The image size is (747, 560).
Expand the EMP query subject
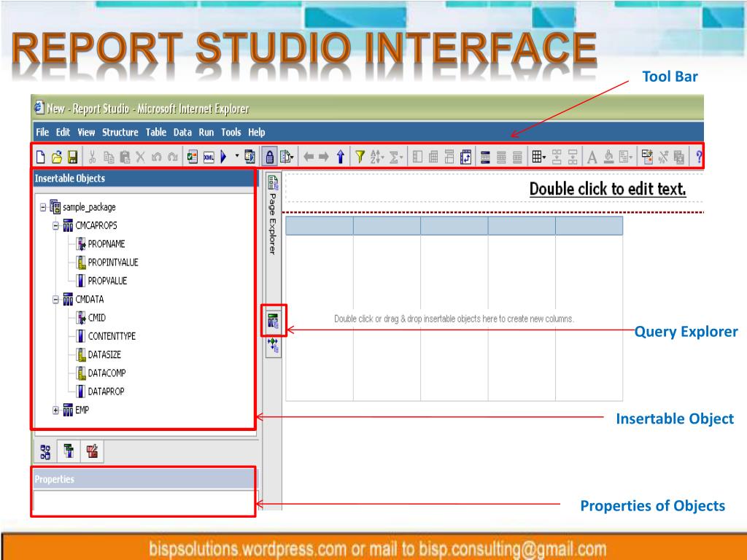pos(55,410)
